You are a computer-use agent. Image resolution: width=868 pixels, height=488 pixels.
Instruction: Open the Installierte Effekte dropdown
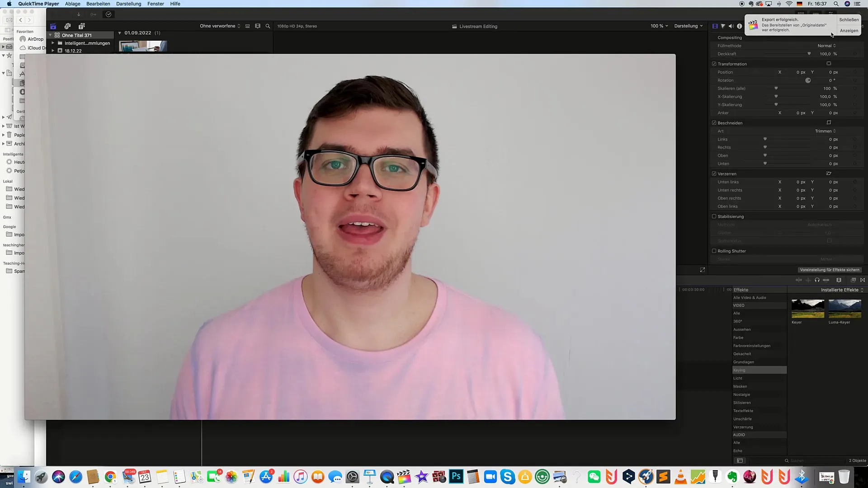pyautogui.click(x=842, y=290)
